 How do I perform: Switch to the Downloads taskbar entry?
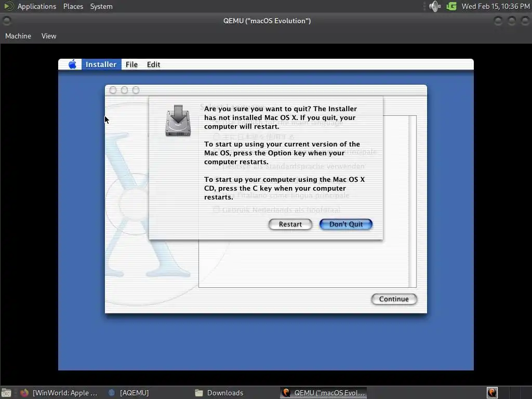220,393
